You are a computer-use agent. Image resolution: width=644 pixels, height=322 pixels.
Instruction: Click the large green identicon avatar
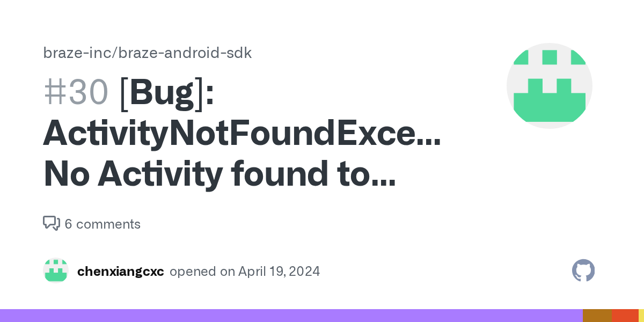(550, 86)
